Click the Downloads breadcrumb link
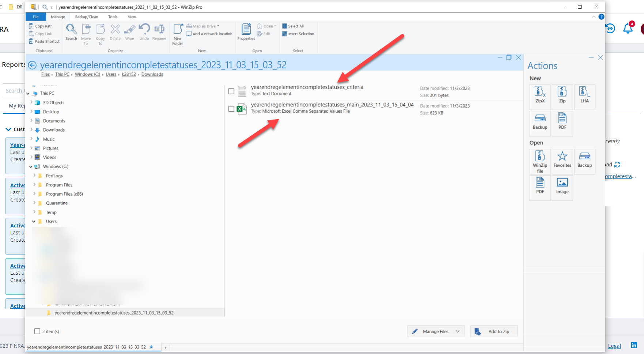Image resolution: width=644 pixels, height=354 pixels. coord(152,74)
